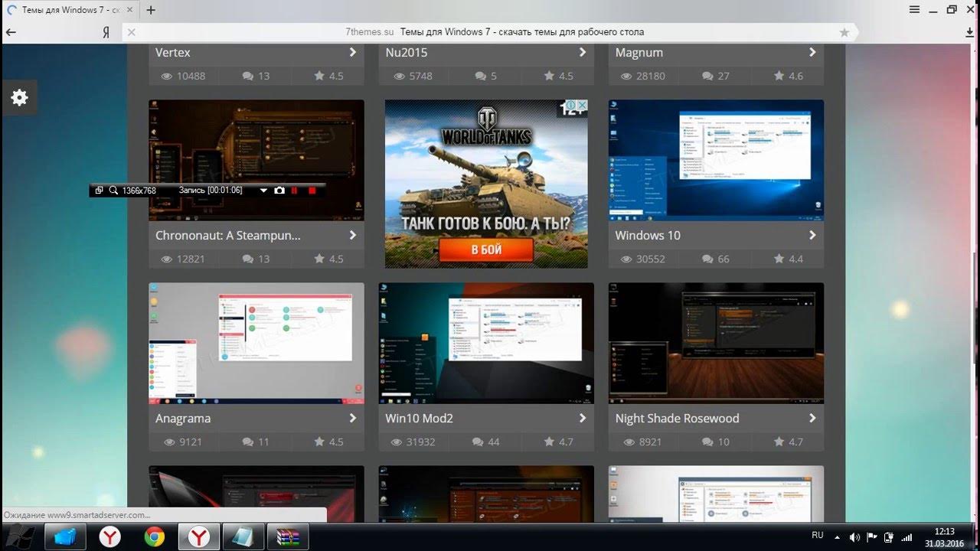Viewport: 980px width, 551px height.
Task: Expand the Magnum theme arrow
Action: 812,52
